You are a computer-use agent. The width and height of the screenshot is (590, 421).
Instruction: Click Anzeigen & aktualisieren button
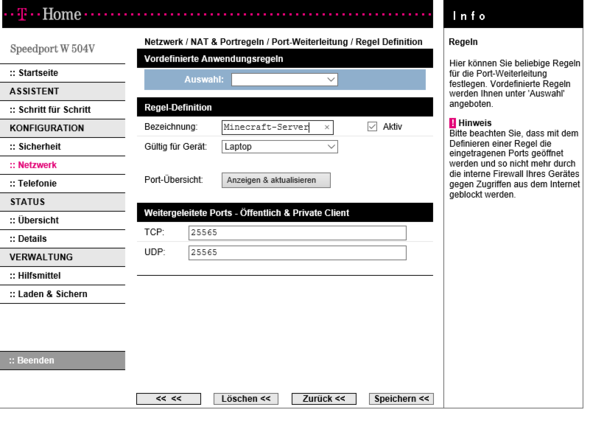coord(276,180)
